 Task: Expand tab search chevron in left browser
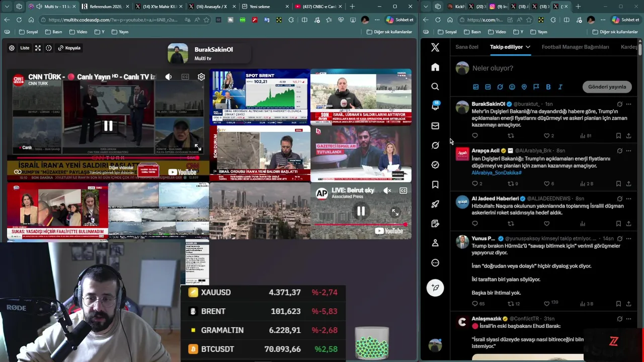click(7, 7)
